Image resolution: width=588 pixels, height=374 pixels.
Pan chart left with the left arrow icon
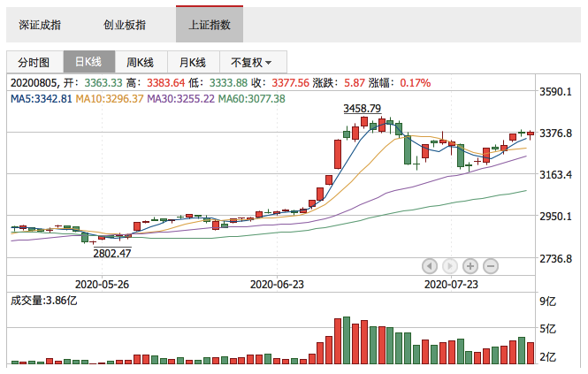point(430,266)
